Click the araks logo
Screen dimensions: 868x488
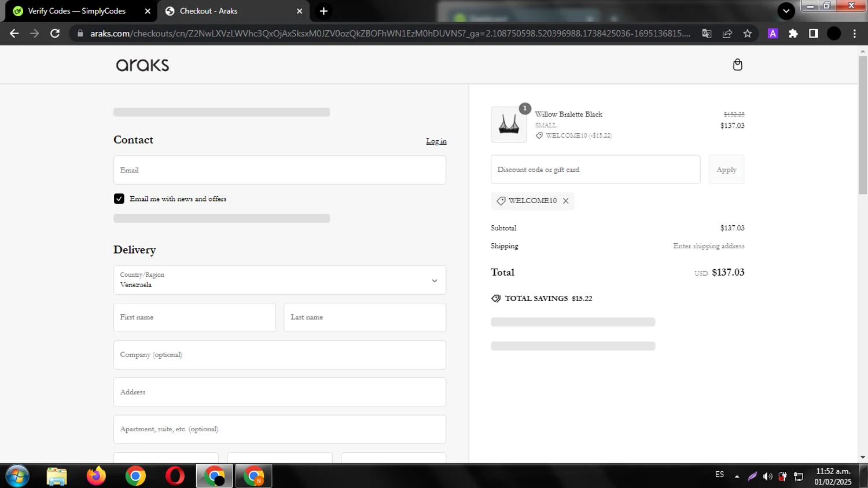coord(142,65)
